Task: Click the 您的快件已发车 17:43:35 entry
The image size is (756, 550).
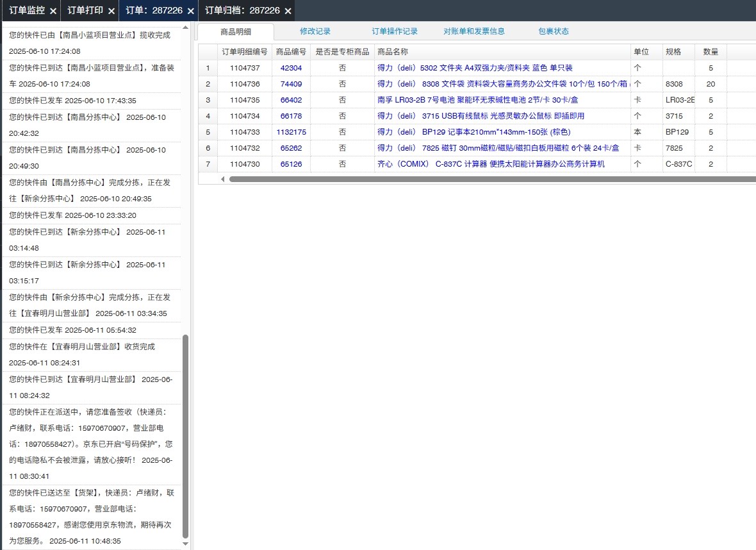Action: pos(92,101)
